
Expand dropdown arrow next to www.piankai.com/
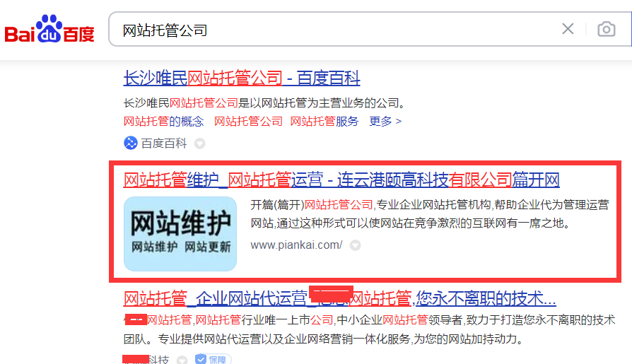click(x=355, y=245)
